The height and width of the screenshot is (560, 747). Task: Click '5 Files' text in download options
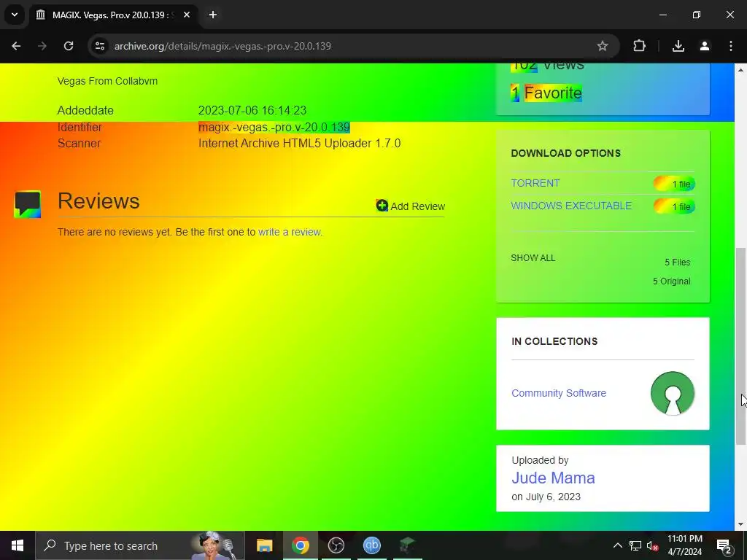point(678,262)
